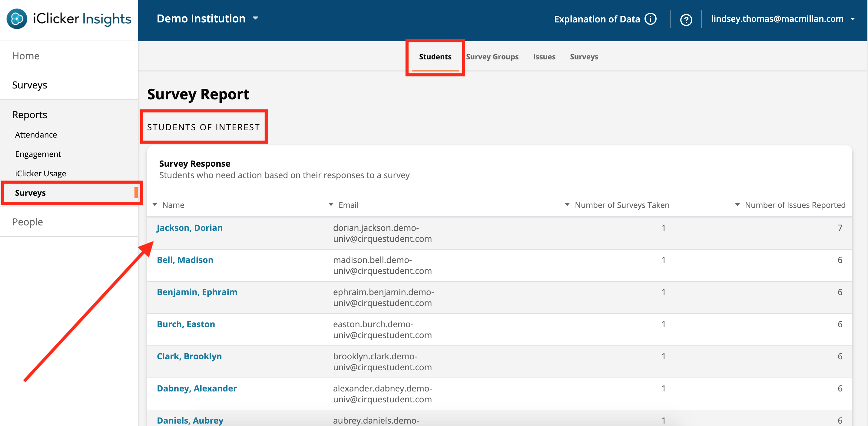Navigate to People in sidebar
This screenshot has width=868, height=426.
(x=27, y=222)
